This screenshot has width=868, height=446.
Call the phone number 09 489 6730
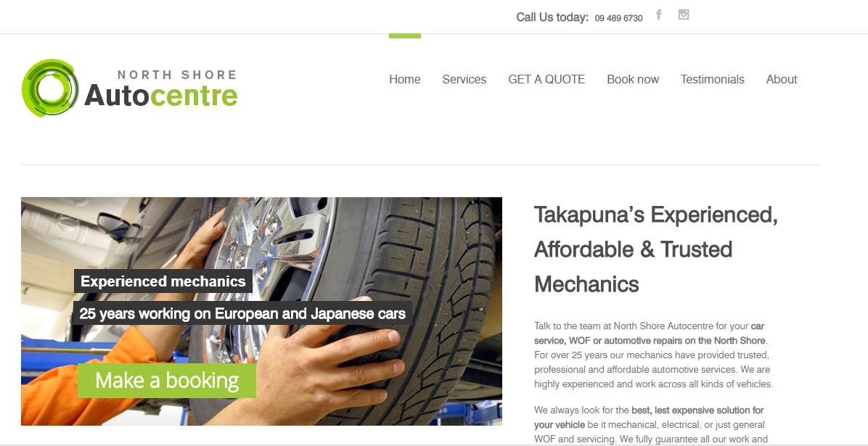[x=618, y=18]
